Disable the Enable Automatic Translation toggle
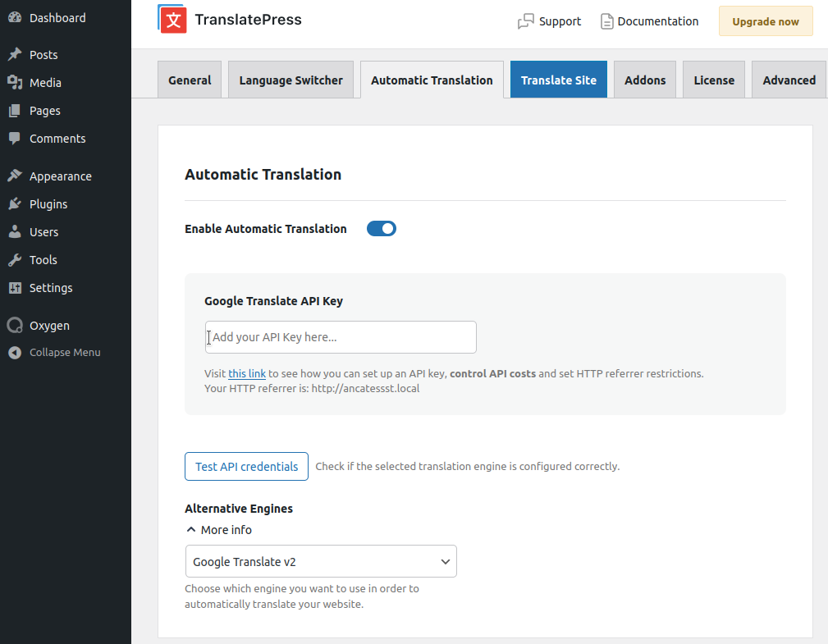This screenshot has width=828, height=644. (381, 228)
